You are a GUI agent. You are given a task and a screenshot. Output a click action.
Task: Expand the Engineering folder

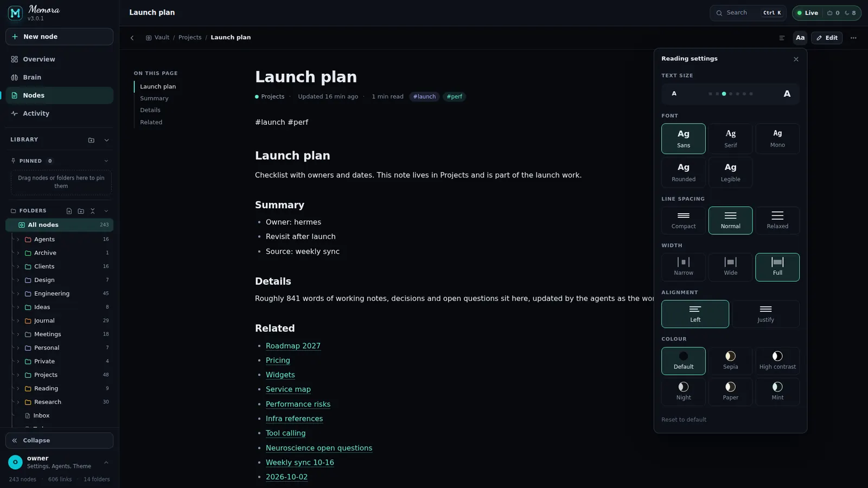18,294
